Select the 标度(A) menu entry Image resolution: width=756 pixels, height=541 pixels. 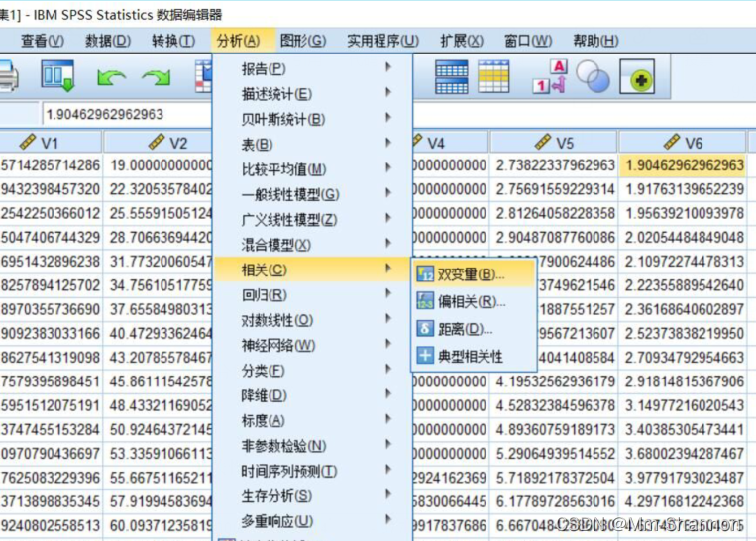point(312,420)
